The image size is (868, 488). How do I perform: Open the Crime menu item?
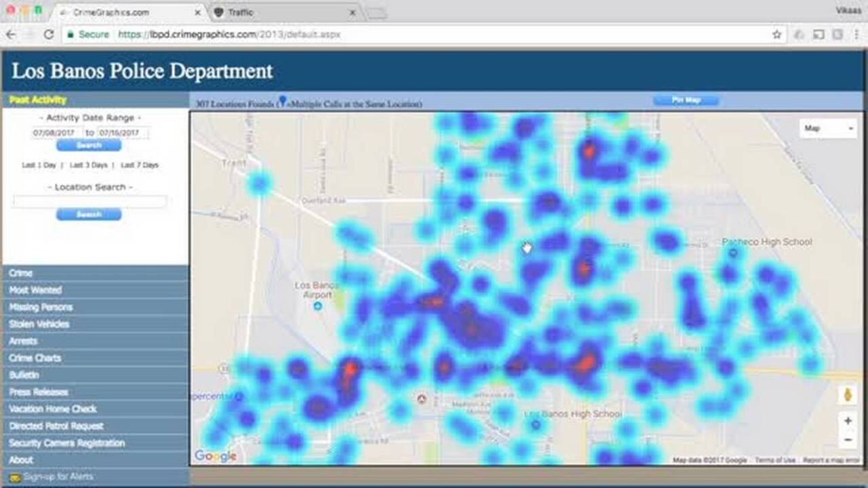[95, 273]
